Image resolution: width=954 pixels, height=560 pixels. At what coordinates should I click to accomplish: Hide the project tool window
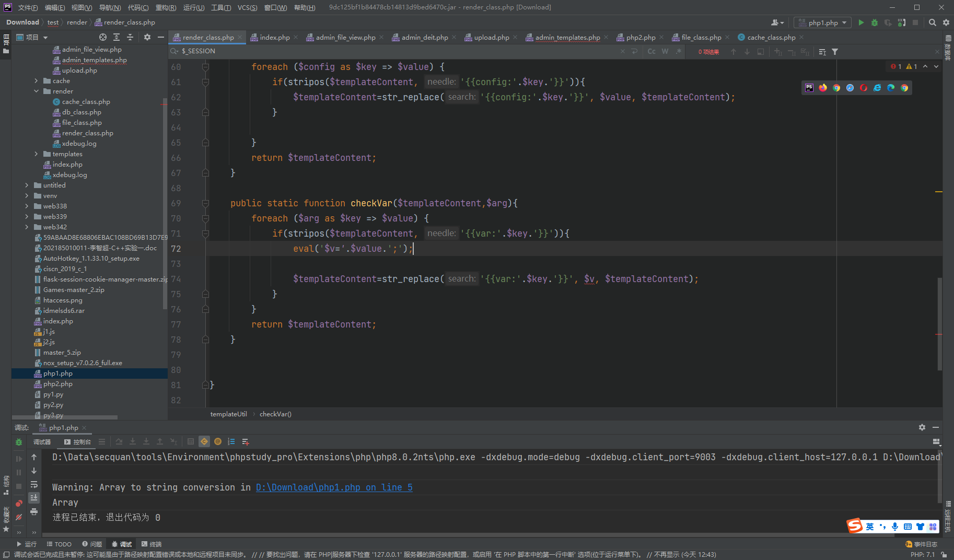(161, 37)
